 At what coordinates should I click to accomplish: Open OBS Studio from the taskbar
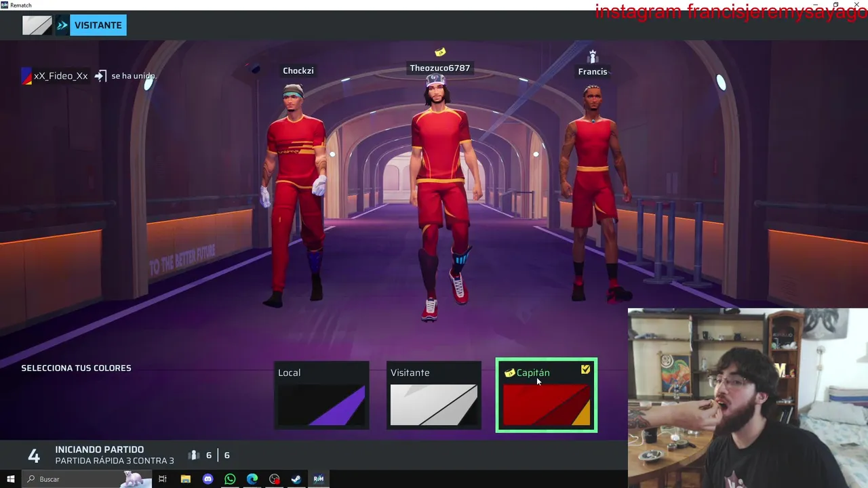(x=274, y=479)
